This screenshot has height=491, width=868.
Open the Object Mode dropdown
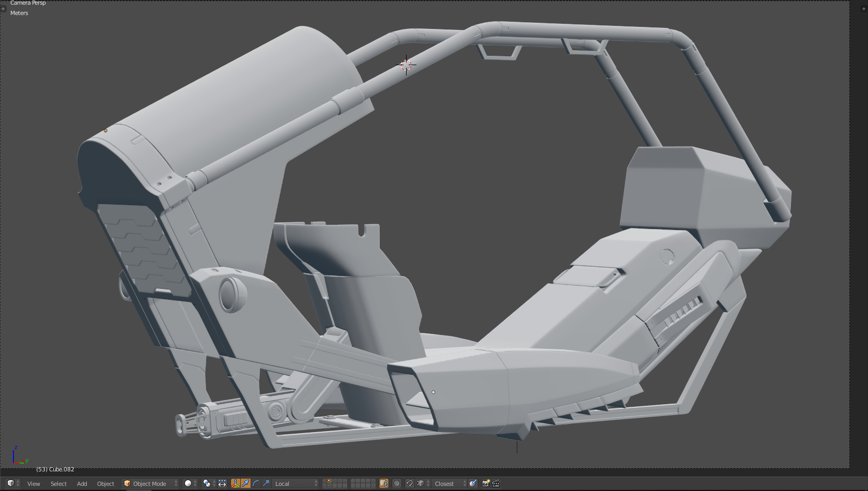150,484
